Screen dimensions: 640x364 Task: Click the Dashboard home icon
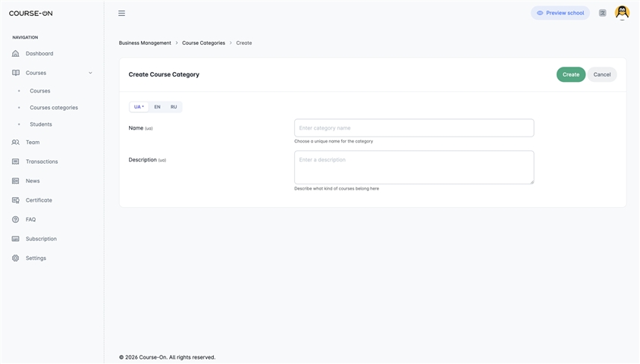pos(15,53)
